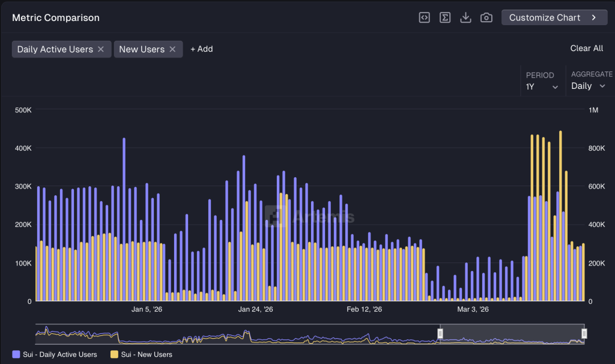Click the right range slider handle

[x=584, y=333]
